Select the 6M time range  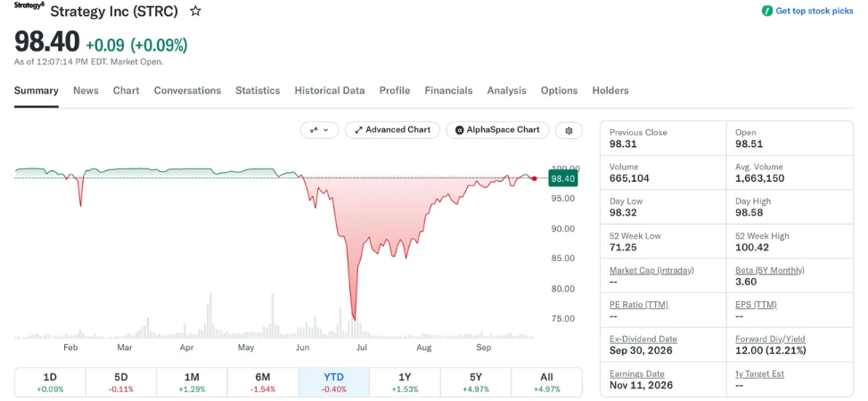[x=262, y=382]
